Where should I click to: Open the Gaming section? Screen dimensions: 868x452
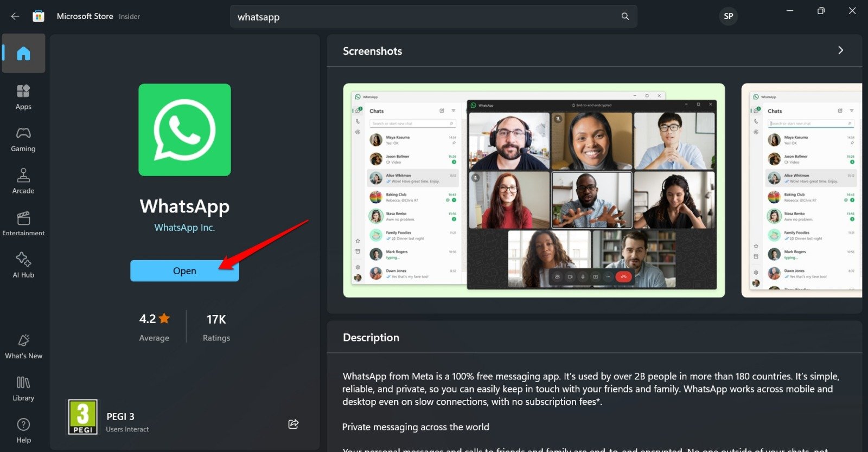[x=23, y=140]
